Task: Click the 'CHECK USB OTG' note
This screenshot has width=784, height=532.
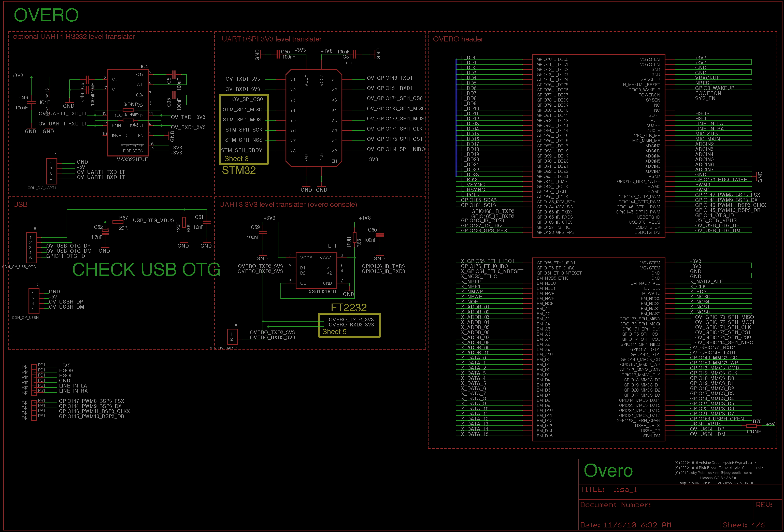Action: click(146, 269)
